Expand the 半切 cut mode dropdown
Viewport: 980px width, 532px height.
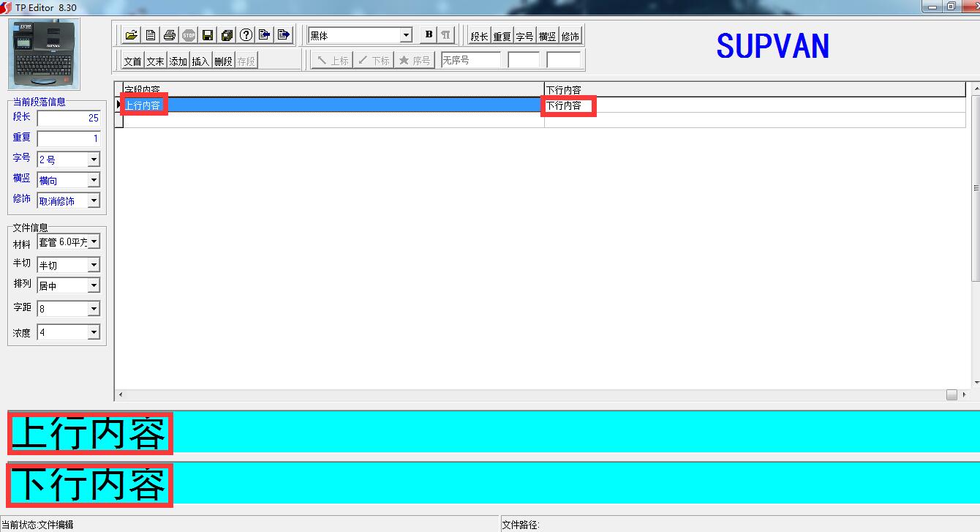(x=94, y=265)
